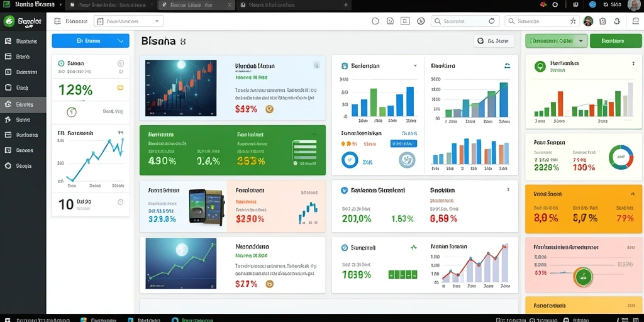Image resolution: width=644 pixels, height=322 pixels.
Task: Click the star icon inside the second search field
Action: click(574, 21)
